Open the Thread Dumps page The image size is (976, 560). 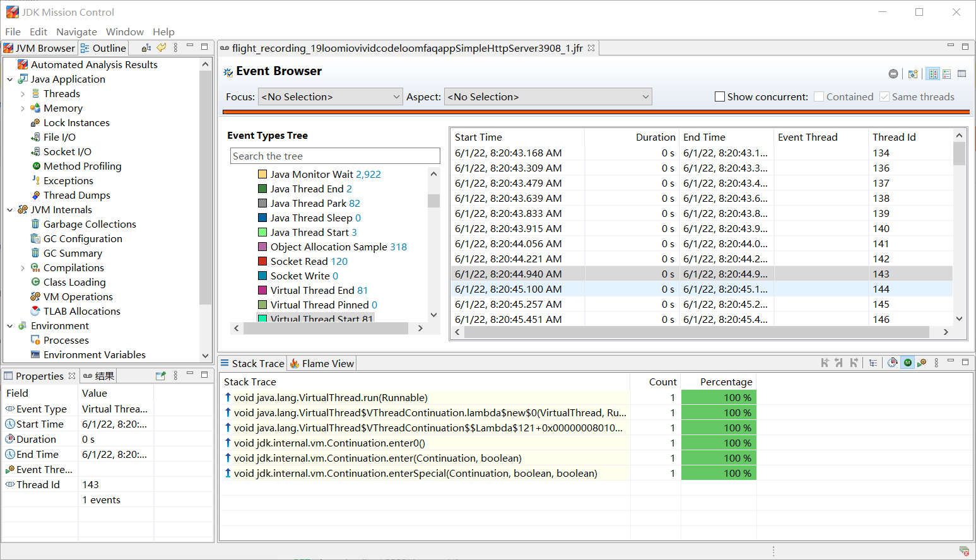[x=76, y=195]
